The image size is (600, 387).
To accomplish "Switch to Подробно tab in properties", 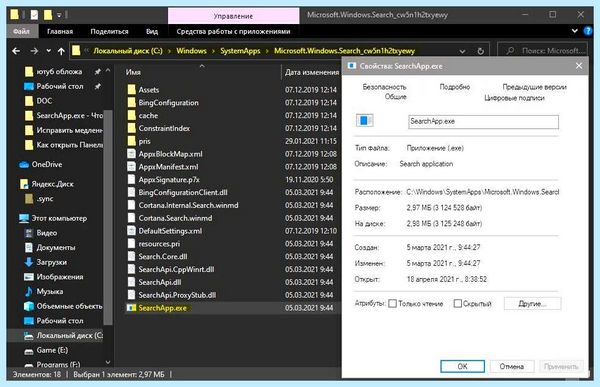I will pyautogui.click(x=455, y=87).
